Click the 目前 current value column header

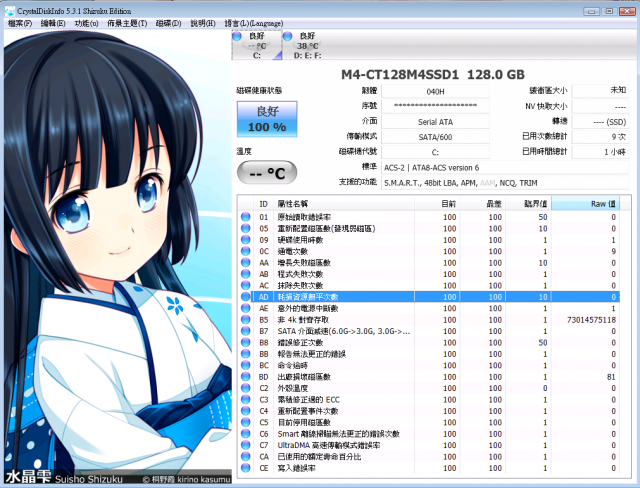coord(438,204)
